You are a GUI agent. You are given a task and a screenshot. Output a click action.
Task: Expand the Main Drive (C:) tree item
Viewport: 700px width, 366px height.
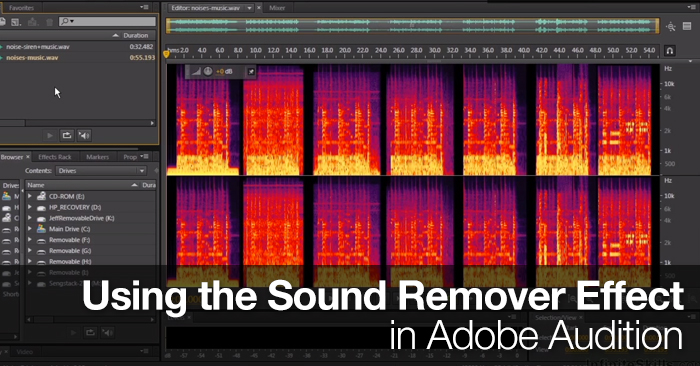pyautogui.click(x=30, y=229)
